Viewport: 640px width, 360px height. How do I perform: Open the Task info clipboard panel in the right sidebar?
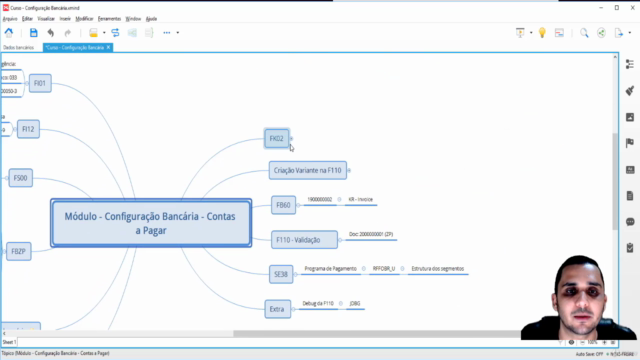coord(630,248)
